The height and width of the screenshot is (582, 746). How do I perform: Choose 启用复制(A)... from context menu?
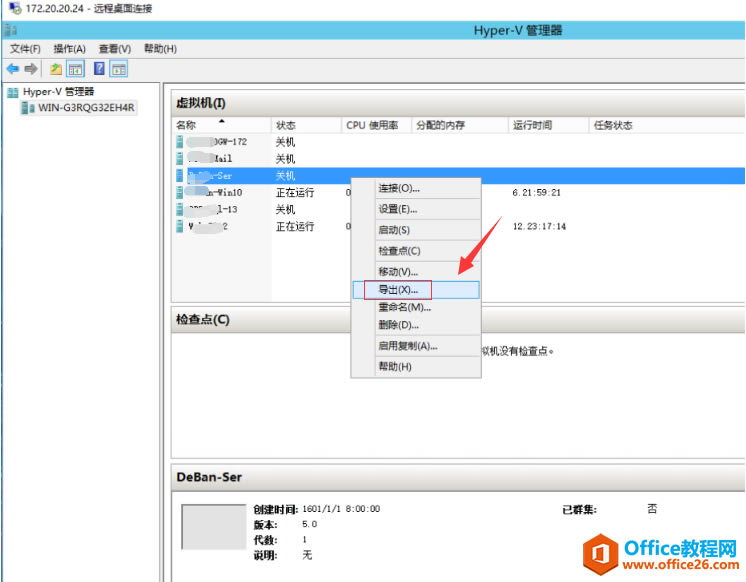click(416, 346)
